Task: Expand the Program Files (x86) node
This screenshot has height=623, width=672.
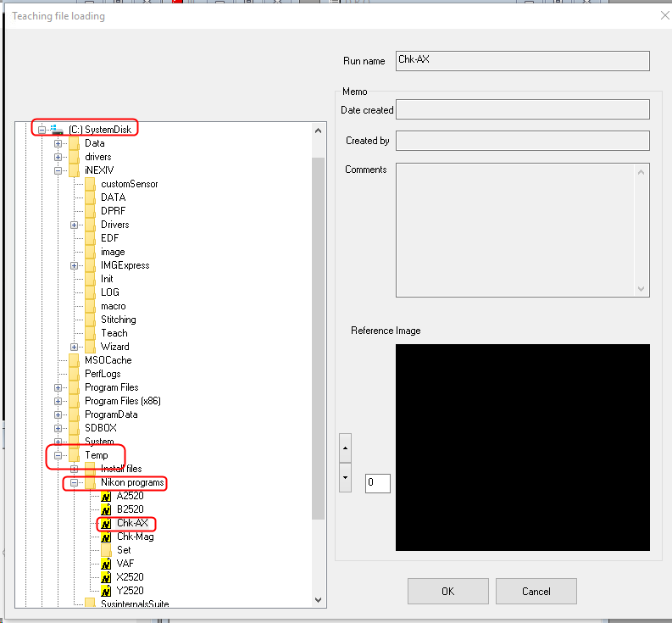Action: coord(58,401)
